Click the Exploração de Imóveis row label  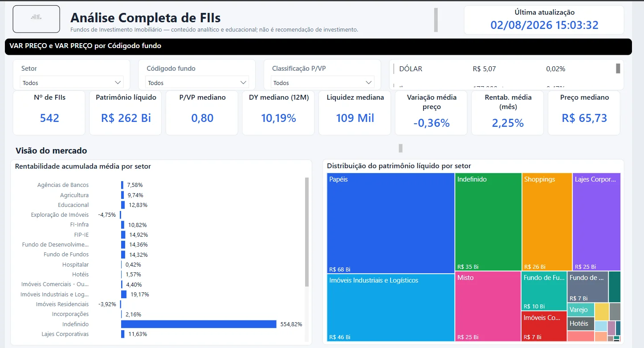tap(60, 215)
